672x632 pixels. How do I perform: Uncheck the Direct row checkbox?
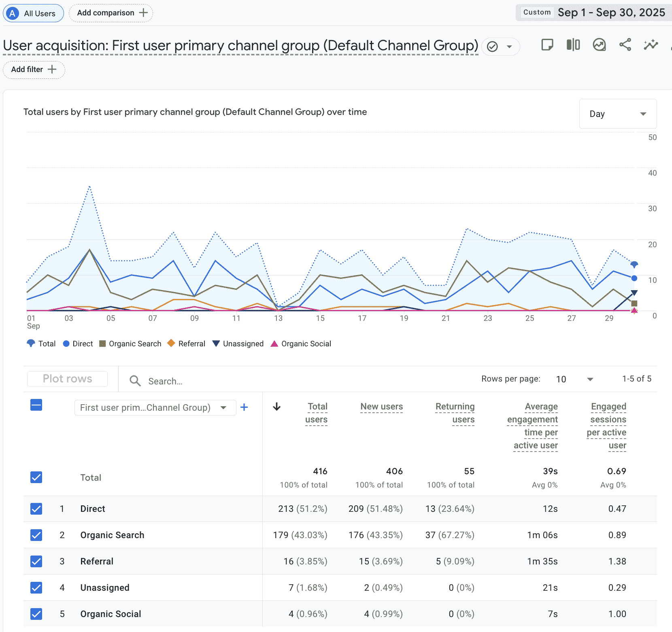pyautogui.click(x=36, y=509)
